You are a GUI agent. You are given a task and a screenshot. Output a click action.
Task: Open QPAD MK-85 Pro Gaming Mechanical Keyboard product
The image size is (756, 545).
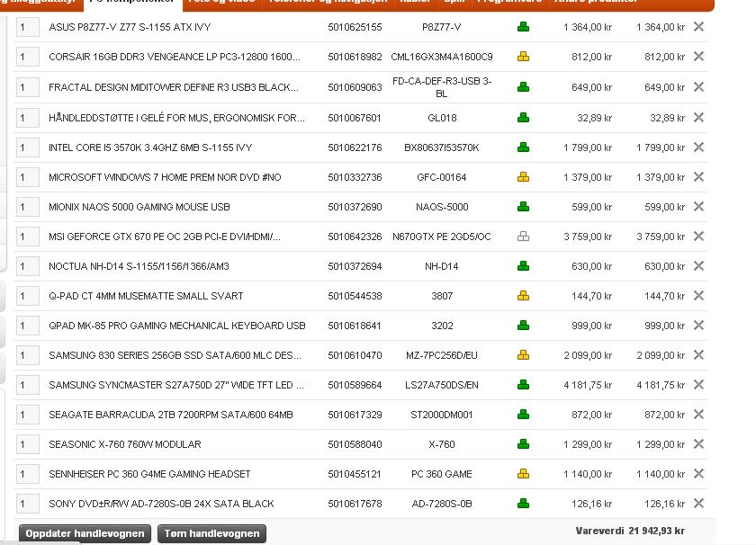(177, 326)
